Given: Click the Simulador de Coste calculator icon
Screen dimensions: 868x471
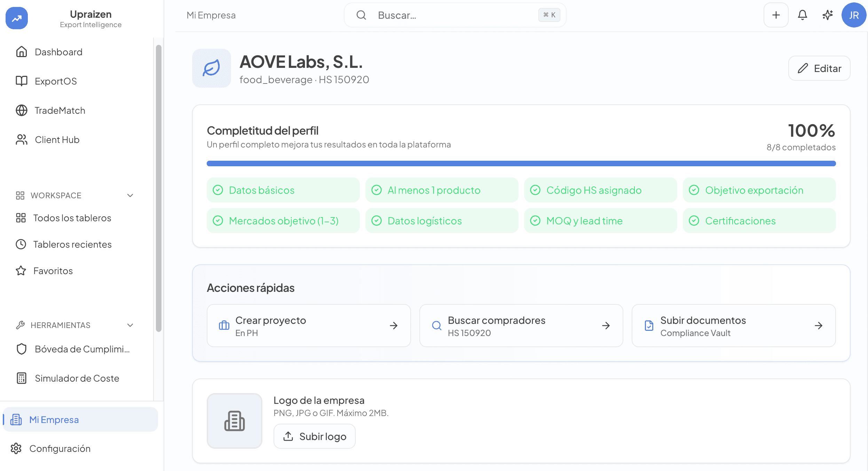Looking at the screenshot, I should (x=22, y=378).
